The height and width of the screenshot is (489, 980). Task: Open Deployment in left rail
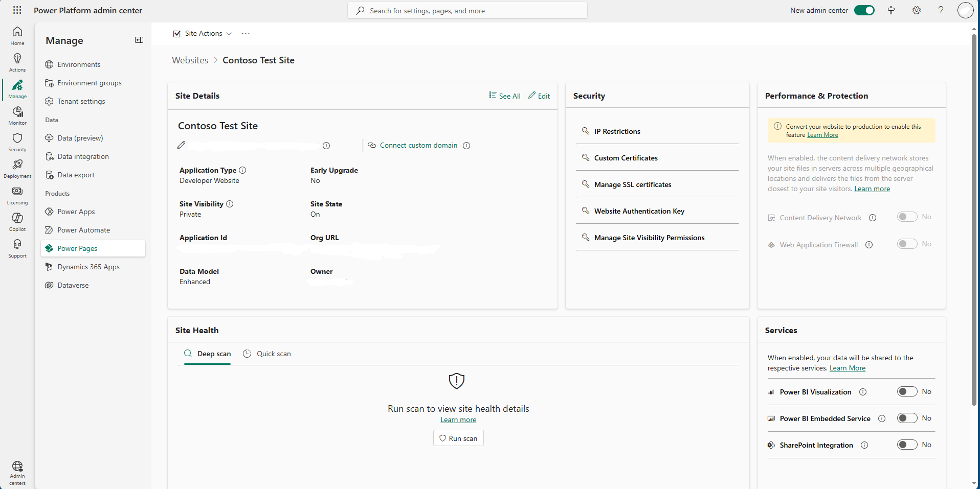17,169
